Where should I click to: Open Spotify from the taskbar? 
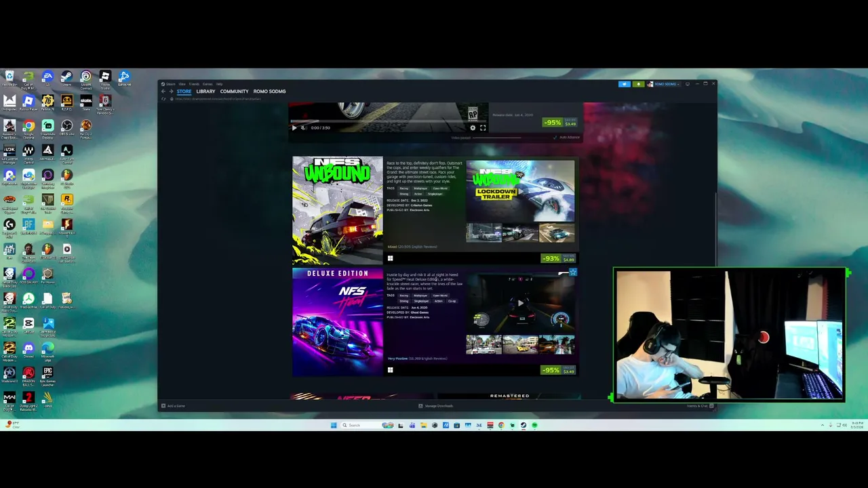534,426
